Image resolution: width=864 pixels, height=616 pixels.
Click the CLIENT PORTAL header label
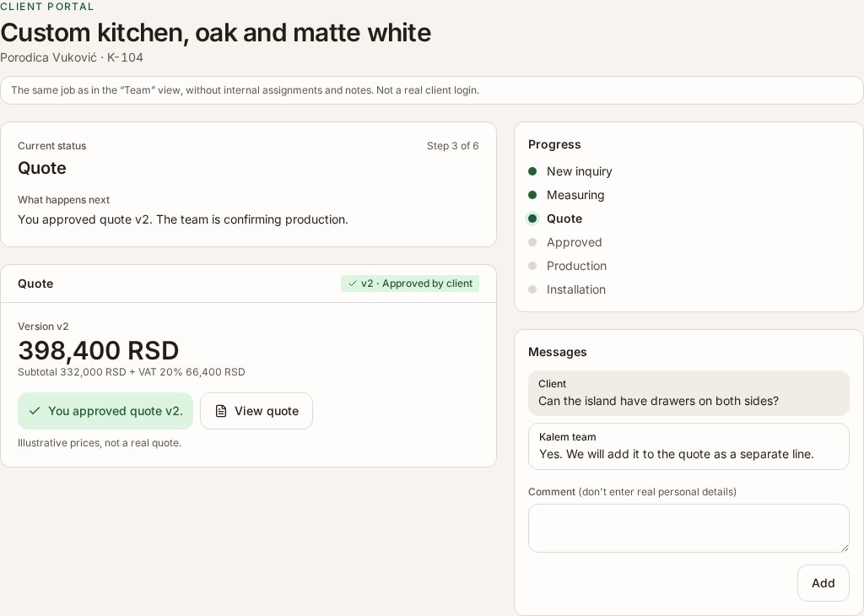[47, 7]
